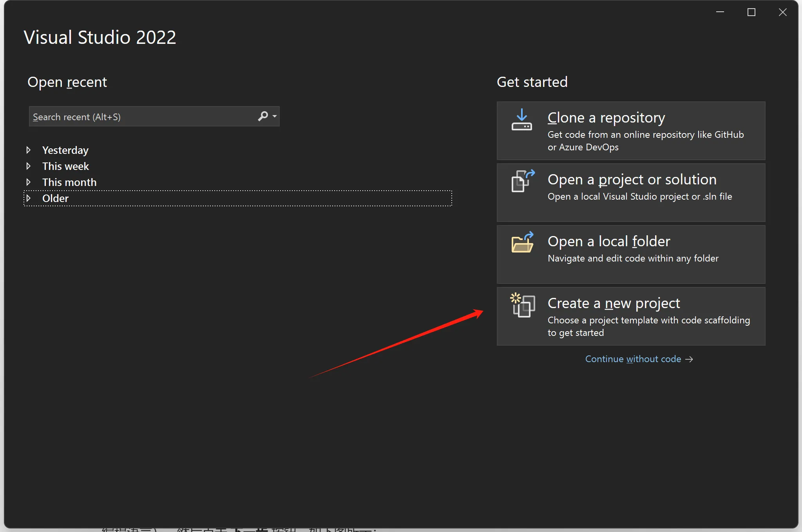802x532 pixels.
Task: Expand the This month group
Action: [x=28, y=182]
